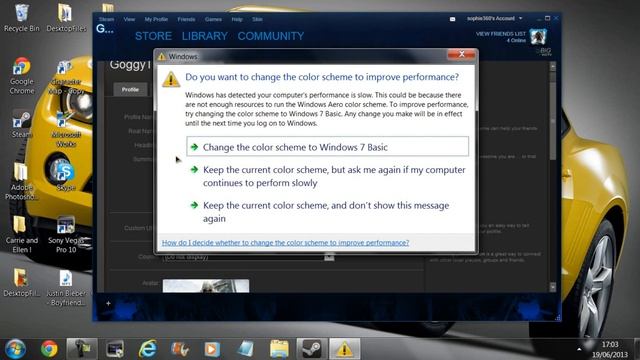Screen dimensions: 640x360
Task: Open the Windows Start menu
Action: [15, 349]
